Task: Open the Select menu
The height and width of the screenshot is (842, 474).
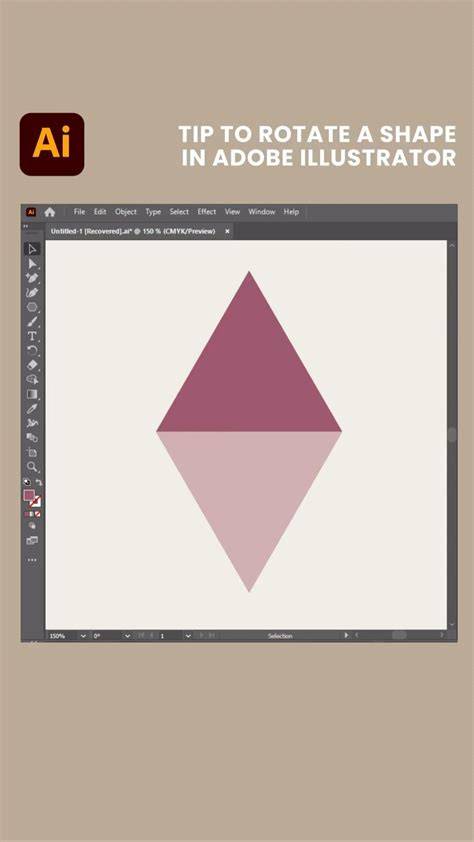Action: tap(179, 212)
